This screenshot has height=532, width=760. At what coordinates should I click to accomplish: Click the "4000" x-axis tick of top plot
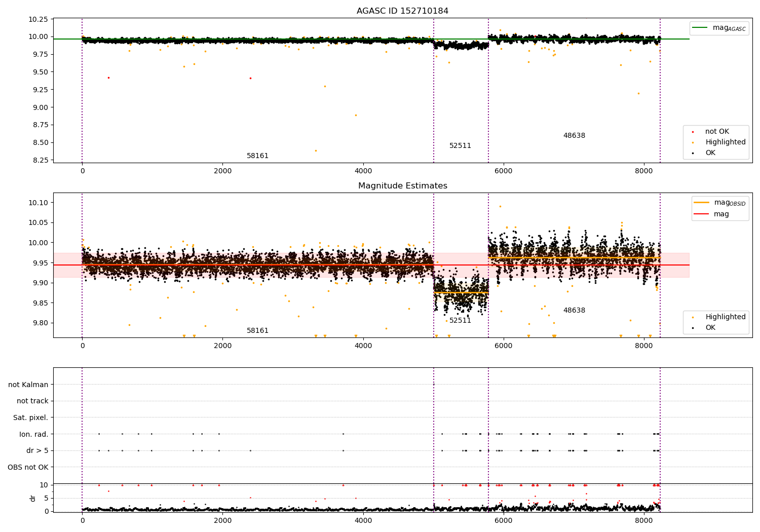click(x=363, y=171)
